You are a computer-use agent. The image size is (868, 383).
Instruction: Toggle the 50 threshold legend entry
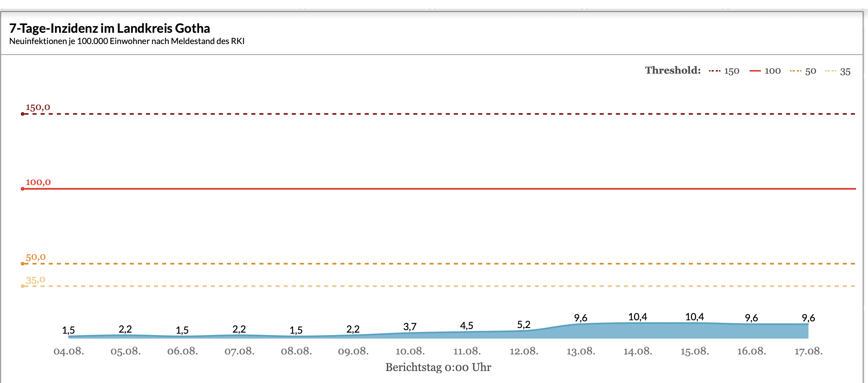pyautogui.click(x=803, y=71)
